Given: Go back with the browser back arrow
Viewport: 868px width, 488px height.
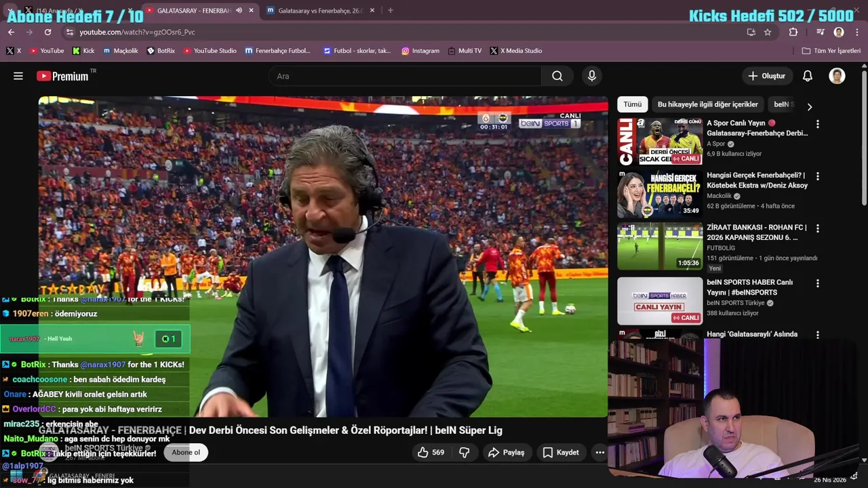Looking at the screenshot, I should [x=11, y=32].
